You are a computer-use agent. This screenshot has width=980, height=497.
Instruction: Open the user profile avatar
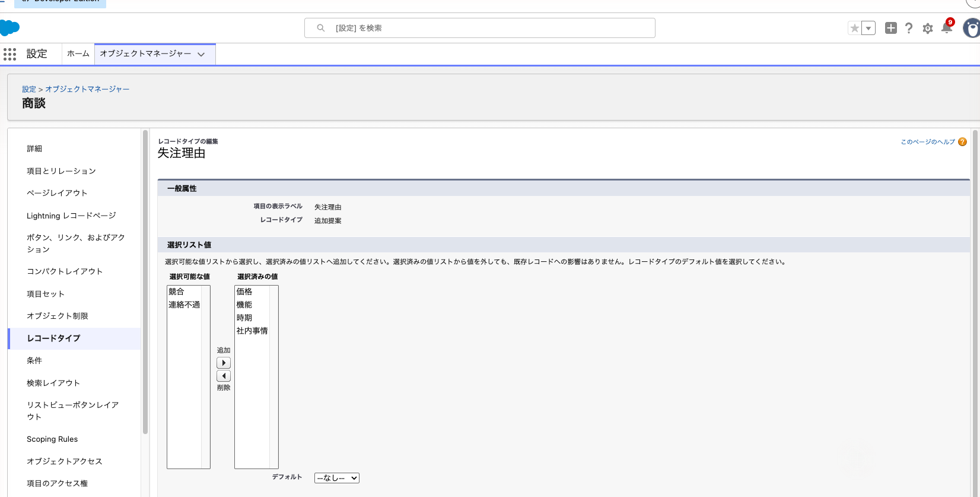pyautogui.click(x=972, y=28)
